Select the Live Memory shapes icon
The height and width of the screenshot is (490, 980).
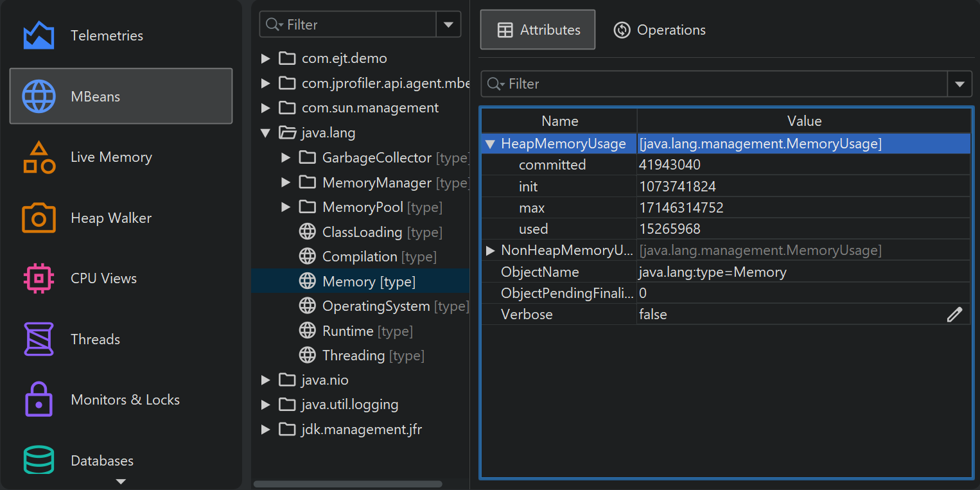click(x=39, y=157)
